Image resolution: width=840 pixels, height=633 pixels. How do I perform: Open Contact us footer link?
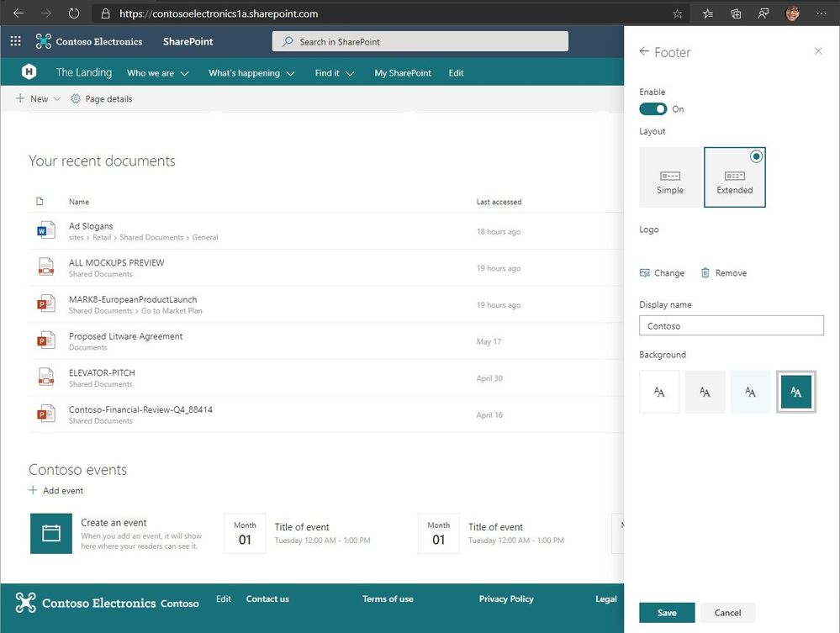267,599
